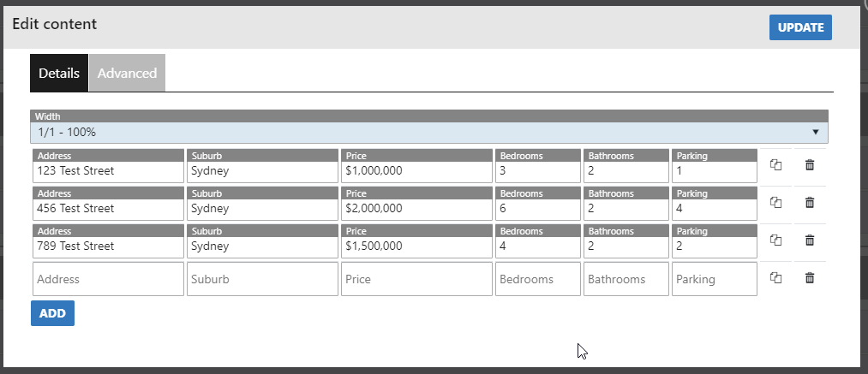The width and height of the screenshot is (868, 374).
Task: Edit Parking field showing 4
Action: point(714,209)
